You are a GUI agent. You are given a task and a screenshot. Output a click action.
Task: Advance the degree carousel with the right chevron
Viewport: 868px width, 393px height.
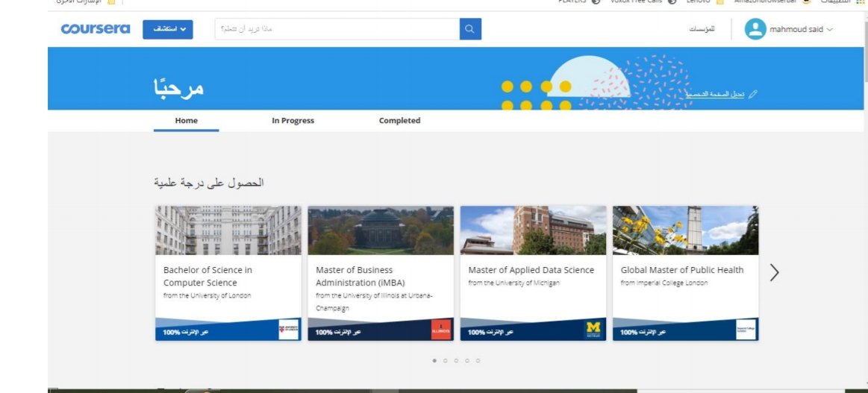pyautogui.click(x=775, y=272)
